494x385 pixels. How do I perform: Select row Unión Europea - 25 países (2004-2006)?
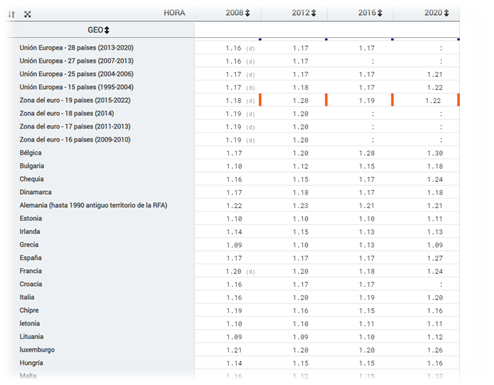(x=77, y=74)
